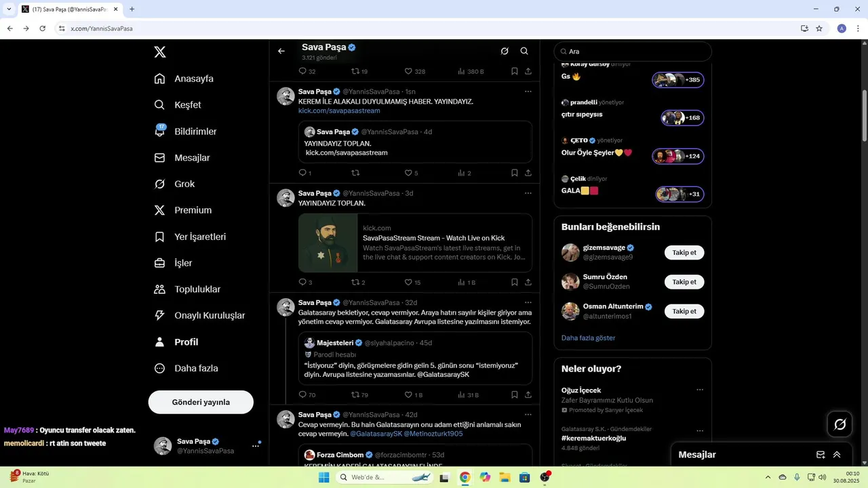This screenshot has width=868, height=488.
Task: Open Windows Start menu
Action: pyautogui.click(x=324, y=477)
